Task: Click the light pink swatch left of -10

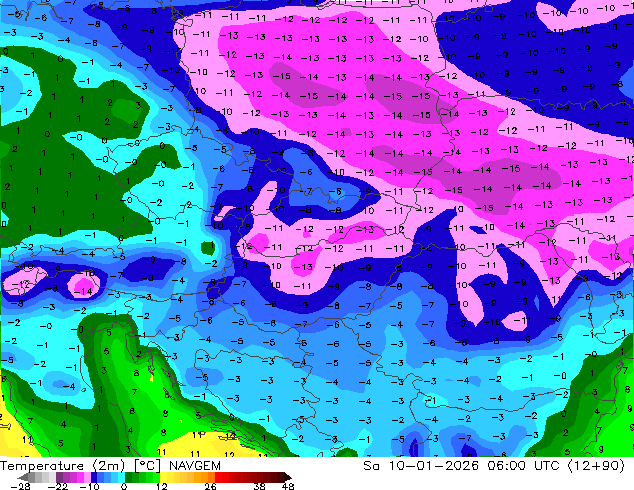Action: click(87, 477)
